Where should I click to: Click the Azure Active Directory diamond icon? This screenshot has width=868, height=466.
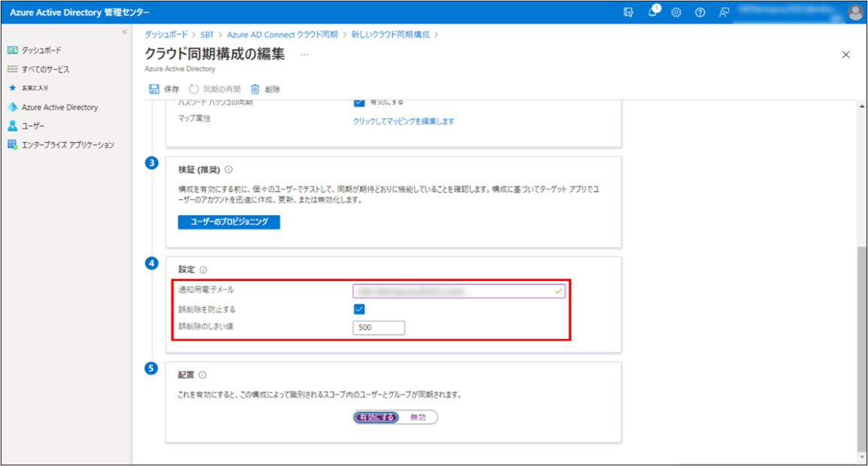[x=13, y=107]
